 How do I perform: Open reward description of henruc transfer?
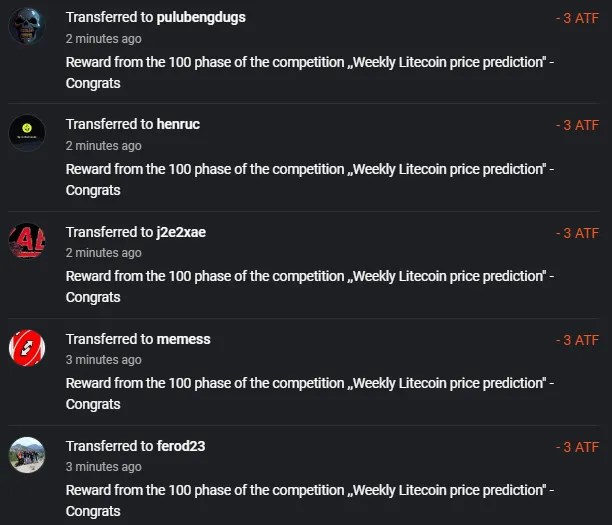click(310, 180)
